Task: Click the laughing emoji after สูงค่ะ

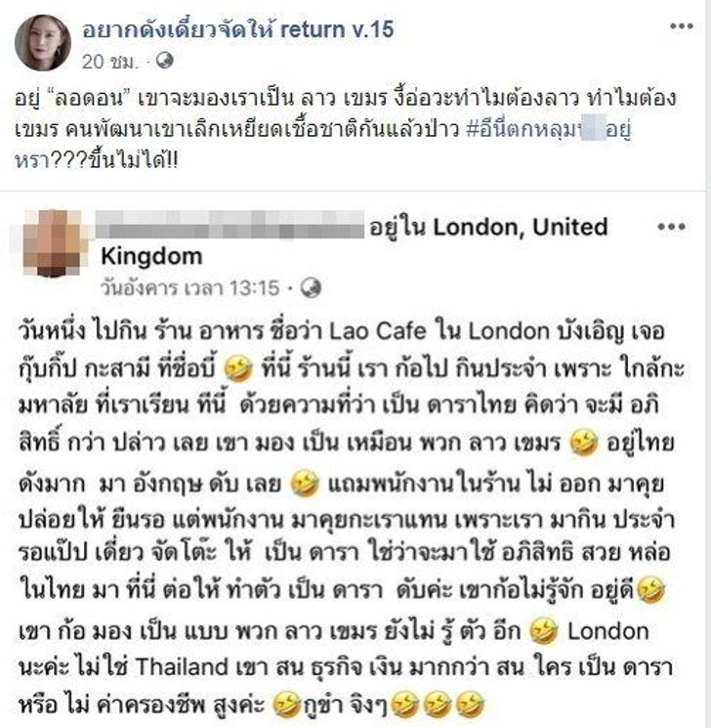Action: tap(287, 704)
